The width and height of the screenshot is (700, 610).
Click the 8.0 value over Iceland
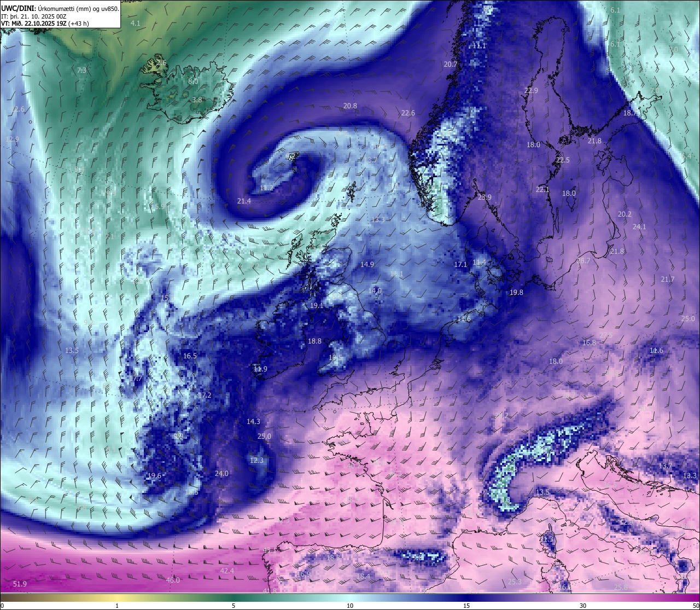(193, 82)
